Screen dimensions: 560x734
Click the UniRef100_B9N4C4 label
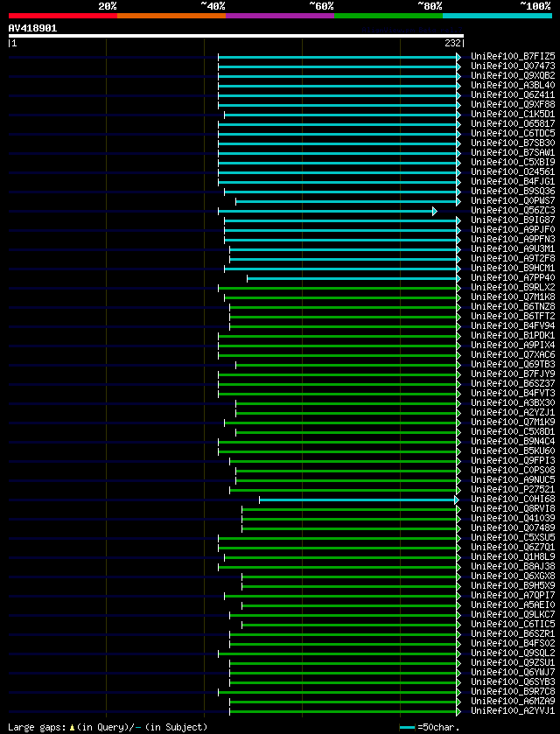pyautogui.click(x=513, y=442)
